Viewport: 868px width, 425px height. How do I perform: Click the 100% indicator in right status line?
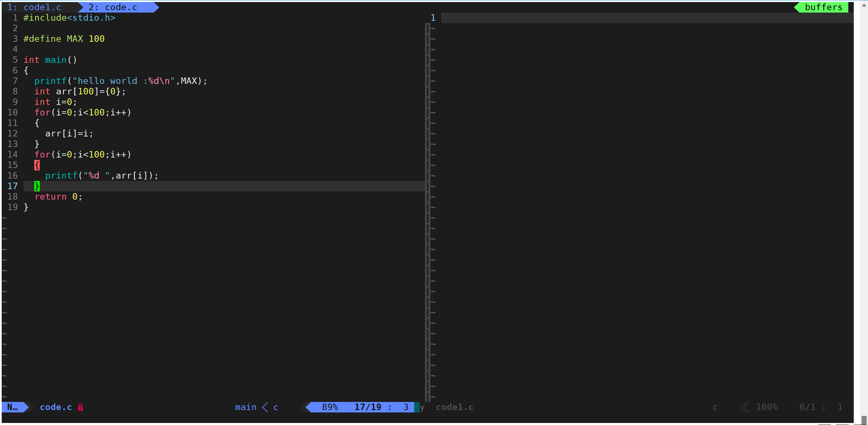(767, 407)
